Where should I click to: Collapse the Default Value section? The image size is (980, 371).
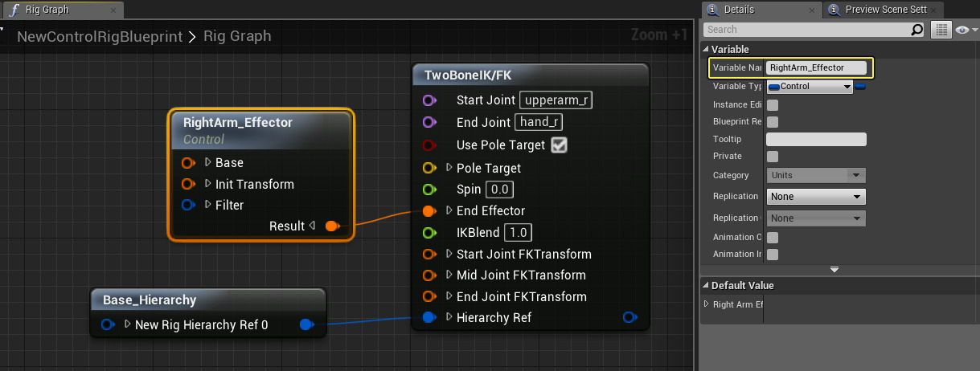pos(706,286)
